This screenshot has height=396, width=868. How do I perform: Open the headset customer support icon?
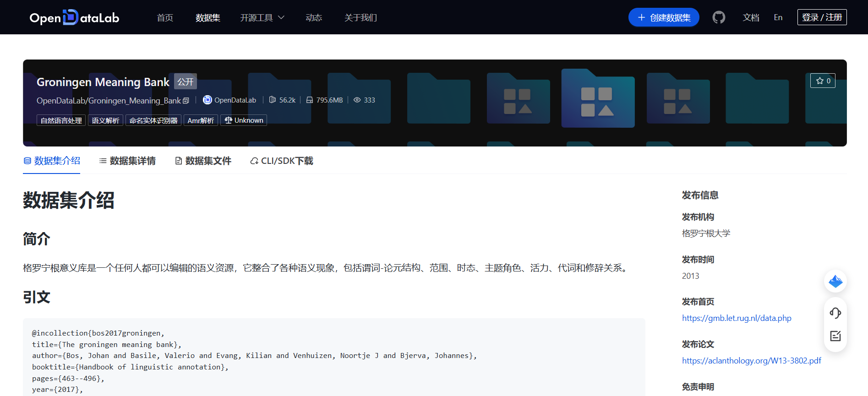[835, 313]
